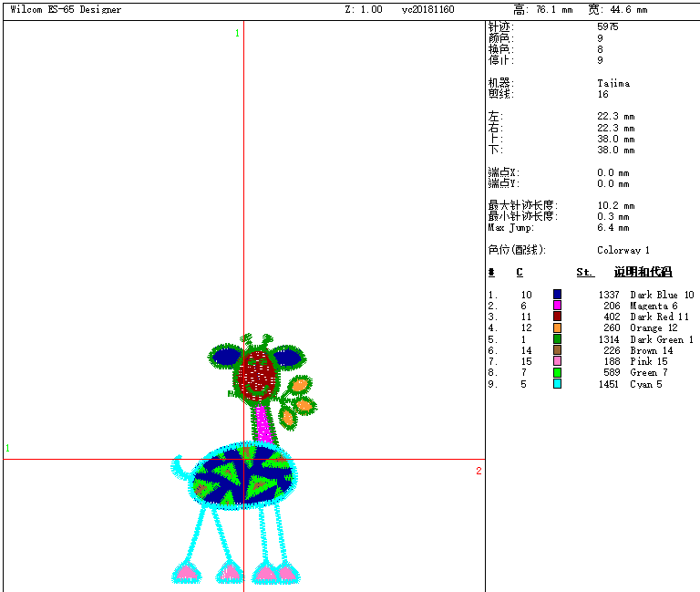This screenshot has height=592, width=700.
Task: Select the giraffe's magenta neck
Action: pos(264,423)
